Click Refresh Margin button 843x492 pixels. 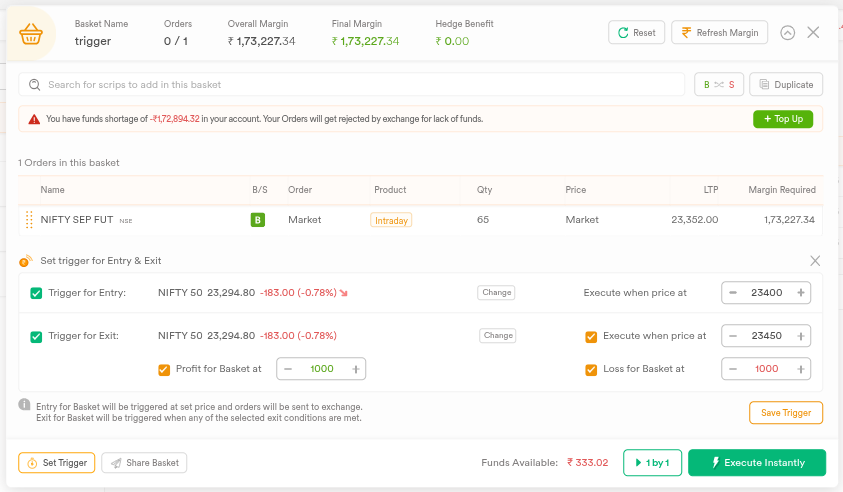coord(719,32)
